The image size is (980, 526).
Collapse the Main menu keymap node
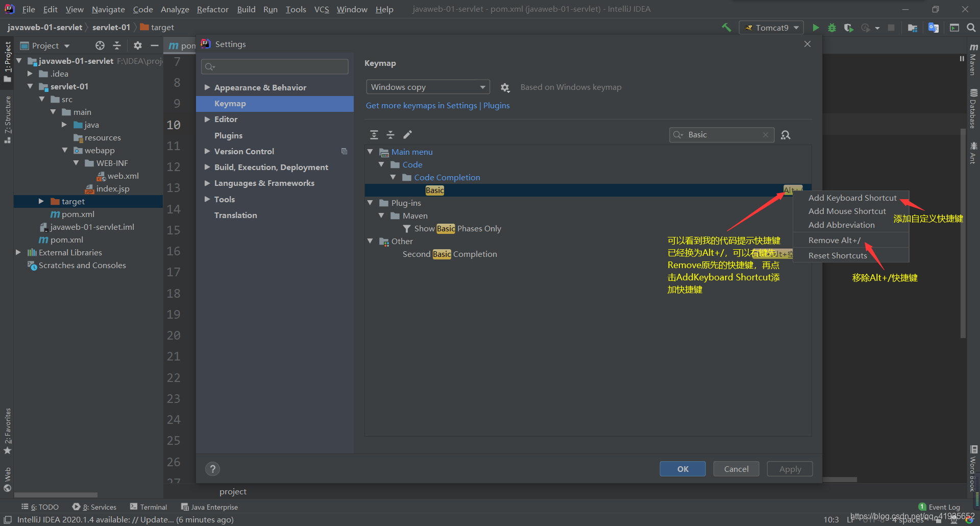370,152
